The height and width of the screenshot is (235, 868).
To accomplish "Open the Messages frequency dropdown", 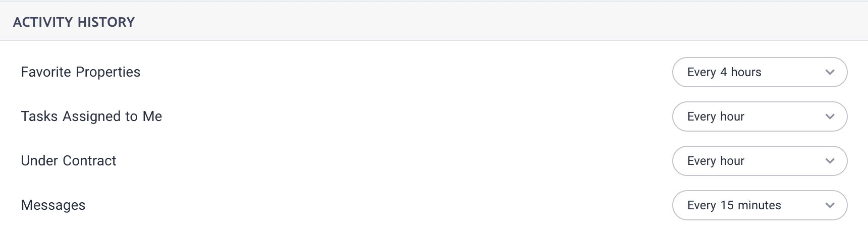I will (x=759, y=205).
